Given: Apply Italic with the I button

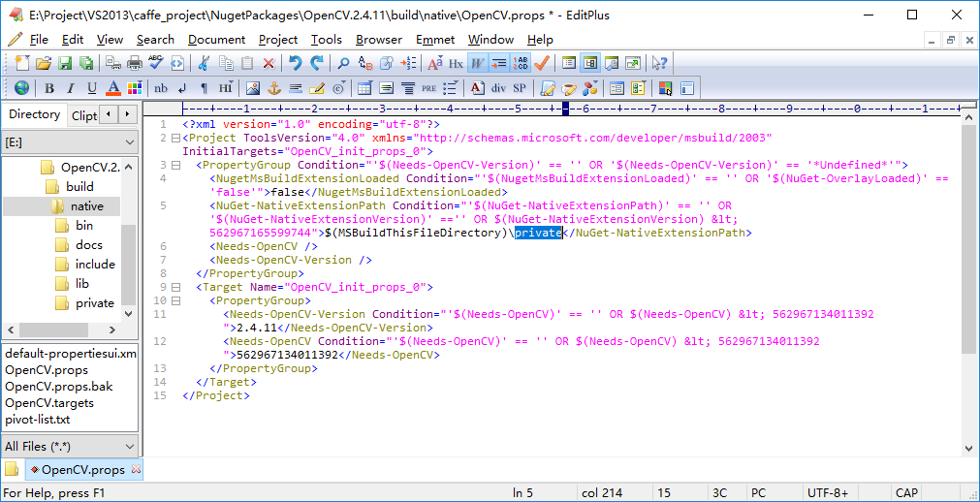Looking at the screenshot, I should (71, 88).
